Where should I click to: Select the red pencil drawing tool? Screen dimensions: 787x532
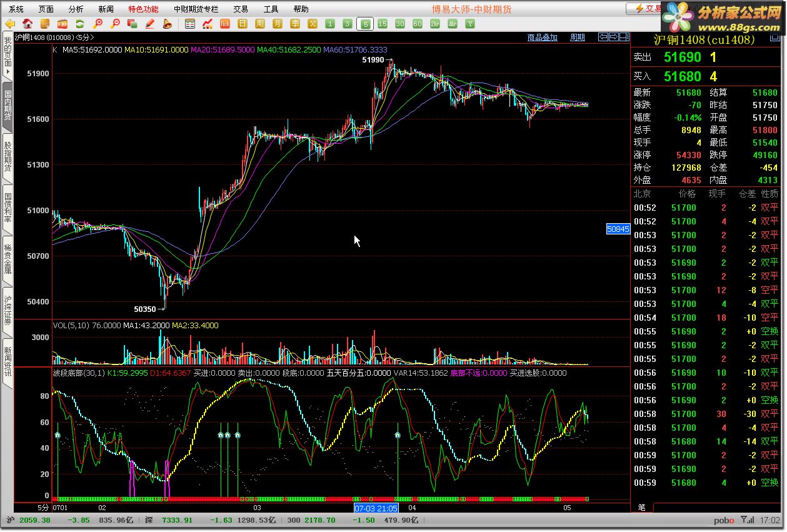click(x=149, y=24)
